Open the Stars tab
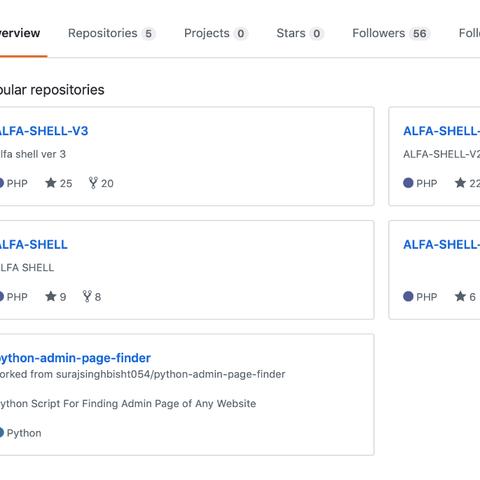The width and height of the screenshot is (480, 480). point(300,33)
